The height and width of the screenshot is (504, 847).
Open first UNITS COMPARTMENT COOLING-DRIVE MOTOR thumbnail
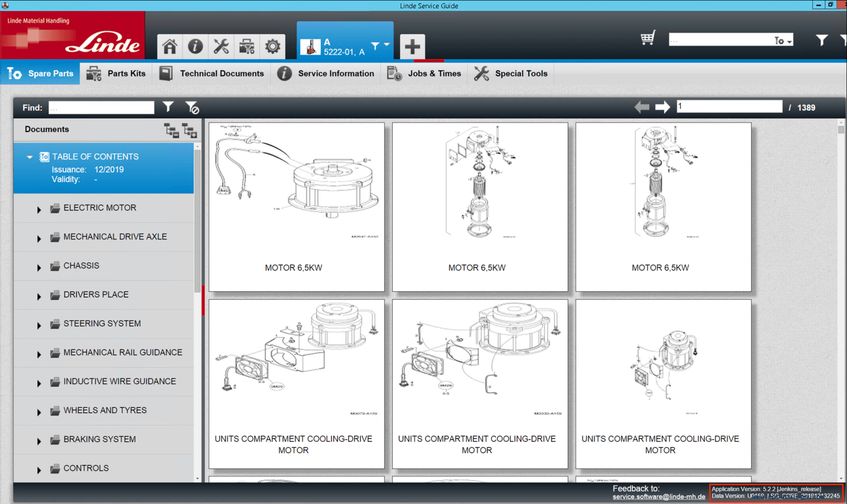coord(296,384)
